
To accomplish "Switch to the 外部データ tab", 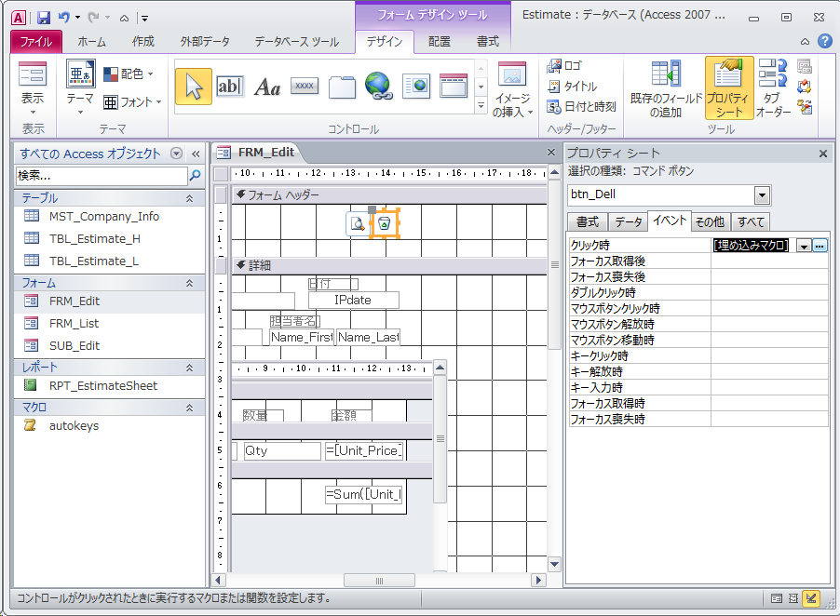I will coord(205,41).
